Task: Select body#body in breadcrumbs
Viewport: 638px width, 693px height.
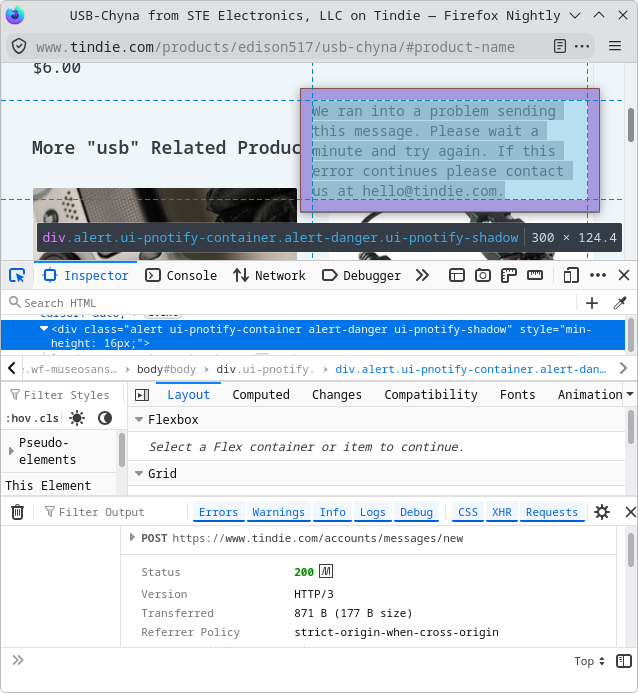Action: click(x=166, y=369)
